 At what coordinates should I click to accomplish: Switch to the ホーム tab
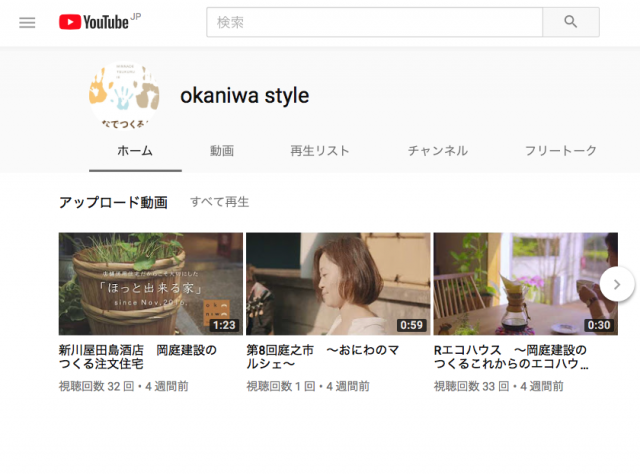[x=135, y=151]
